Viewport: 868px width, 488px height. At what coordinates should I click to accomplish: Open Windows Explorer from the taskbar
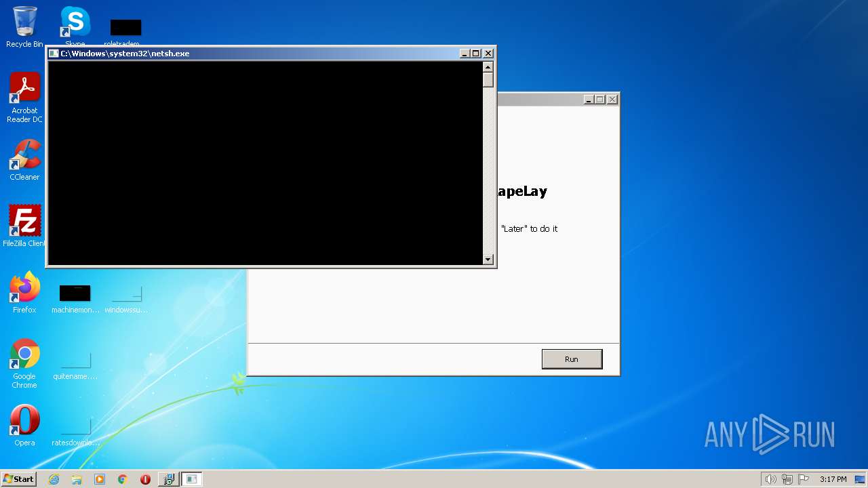[x=77, y=479]
